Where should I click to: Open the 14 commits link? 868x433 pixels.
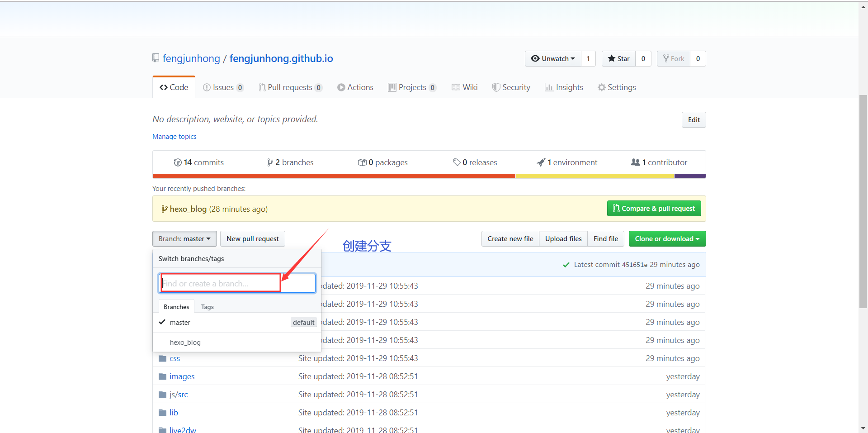pyautogui.click(x=199, y=162)
